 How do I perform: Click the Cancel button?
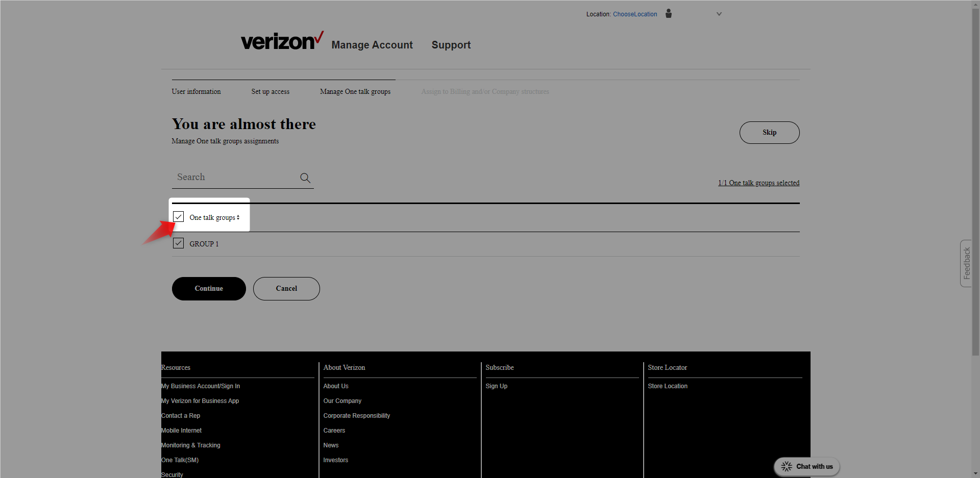(286, 289)
